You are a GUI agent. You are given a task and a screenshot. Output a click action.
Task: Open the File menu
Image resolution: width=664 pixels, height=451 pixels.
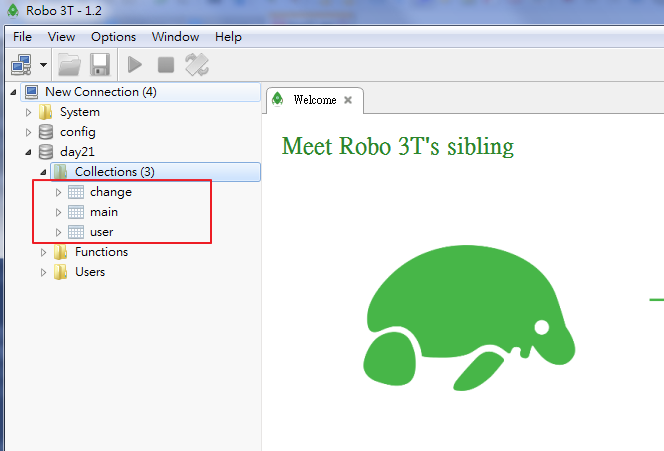pos(22,37)
